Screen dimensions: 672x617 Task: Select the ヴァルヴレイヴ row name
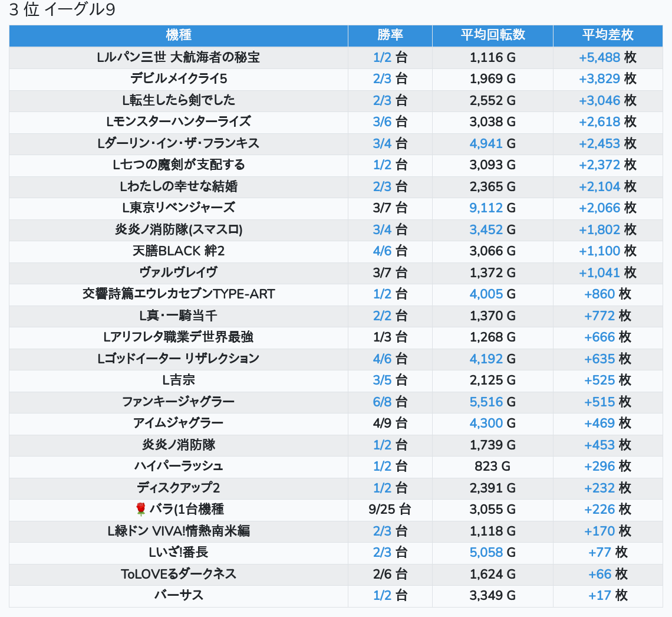pyautogui.click(x=178, y=273)
